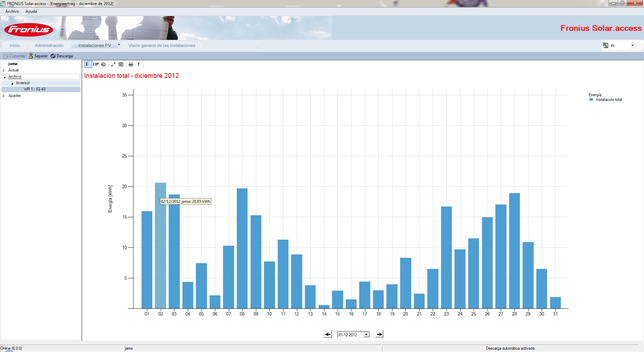644x352 pixels.
Task: Expand the Ajustes tree node
Action: tap(4, 96)
